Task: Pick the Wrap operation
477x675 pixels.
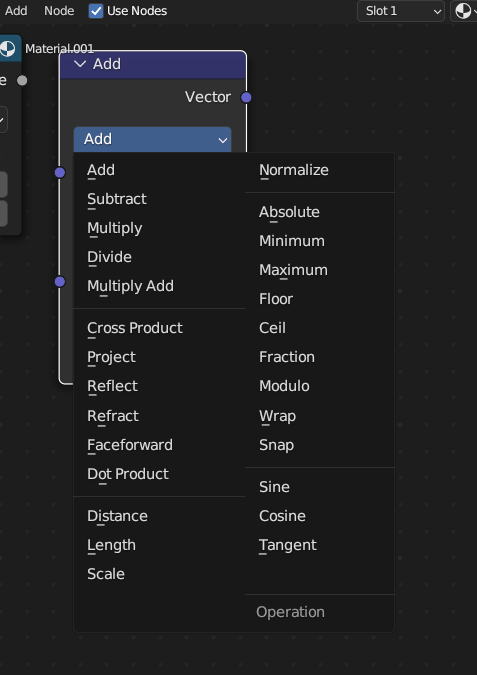Action: point(320,416)
